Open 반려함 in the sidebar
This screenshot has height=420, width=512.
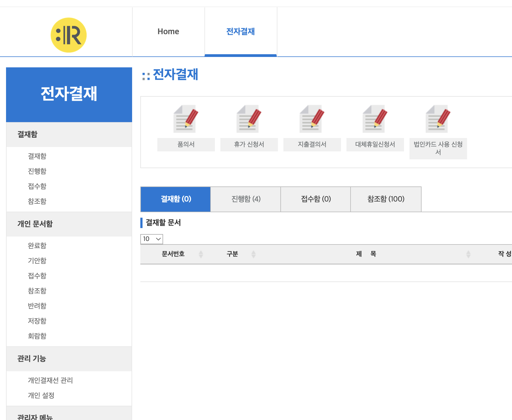pyautogui.click(x=37, y=306)
